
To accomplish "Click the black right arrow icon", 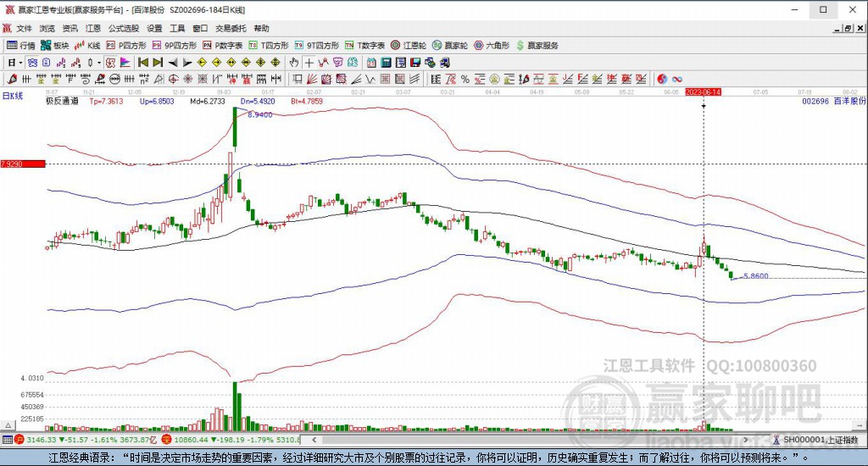I will (x=187, y=63).
